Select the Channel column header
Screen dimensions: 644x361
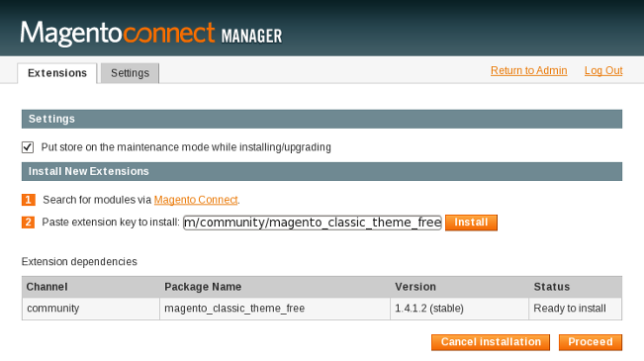coord(91,287)
